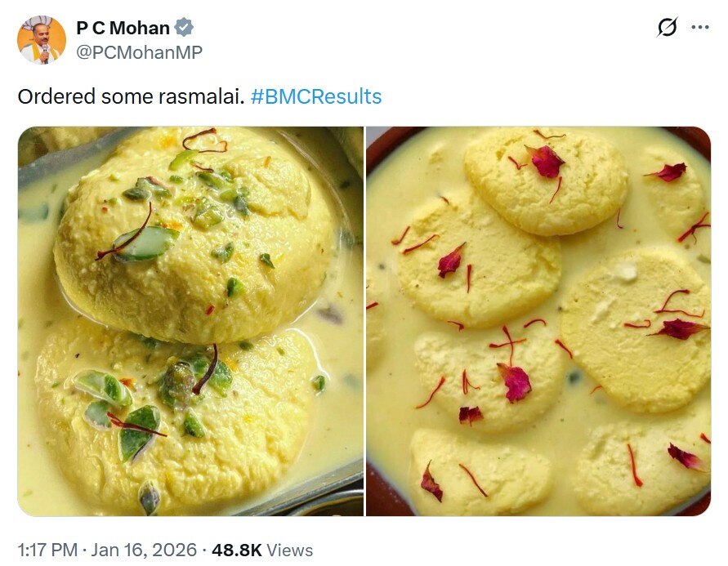Viewport: 728px width, 566px height.
Task: Click the Grok icon beside the ellipsis
Action: pyautogui.click(x=668, y=28)
